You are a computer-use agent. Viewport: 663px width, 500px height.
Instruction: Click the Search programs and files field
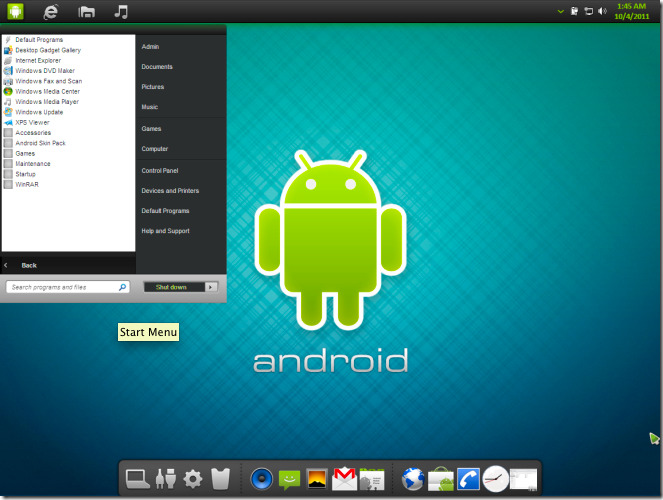(x=68, y=287)
